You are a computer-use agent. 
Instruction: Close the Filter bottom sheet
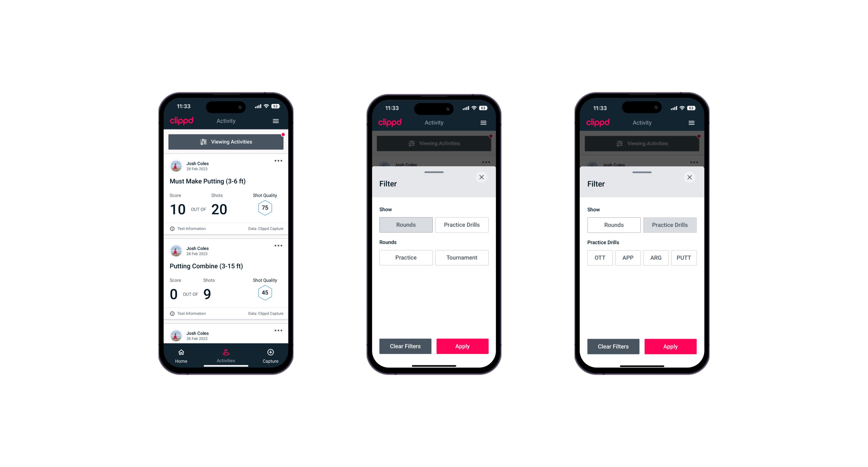(482, 177)
